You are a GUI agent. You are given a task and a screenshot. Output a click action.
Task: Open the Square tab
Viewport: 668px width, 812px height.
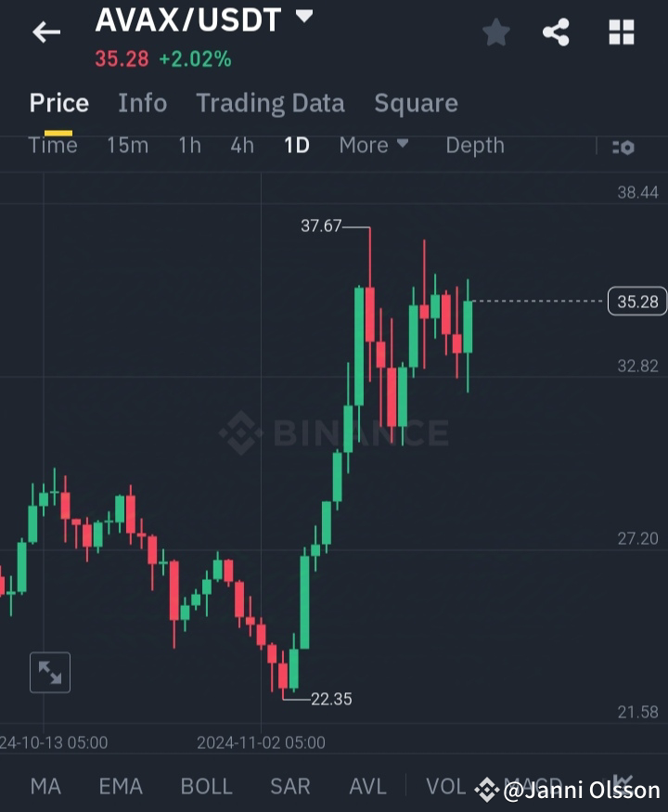click(x=416, y=103)
